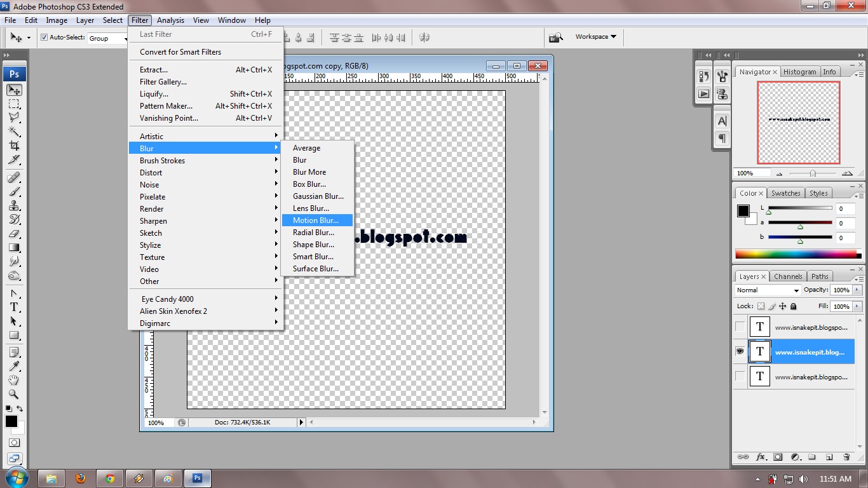Open the Workspace dropdown
The height and width of the screenshot is (488, 868).
click(x=595, y=37)
